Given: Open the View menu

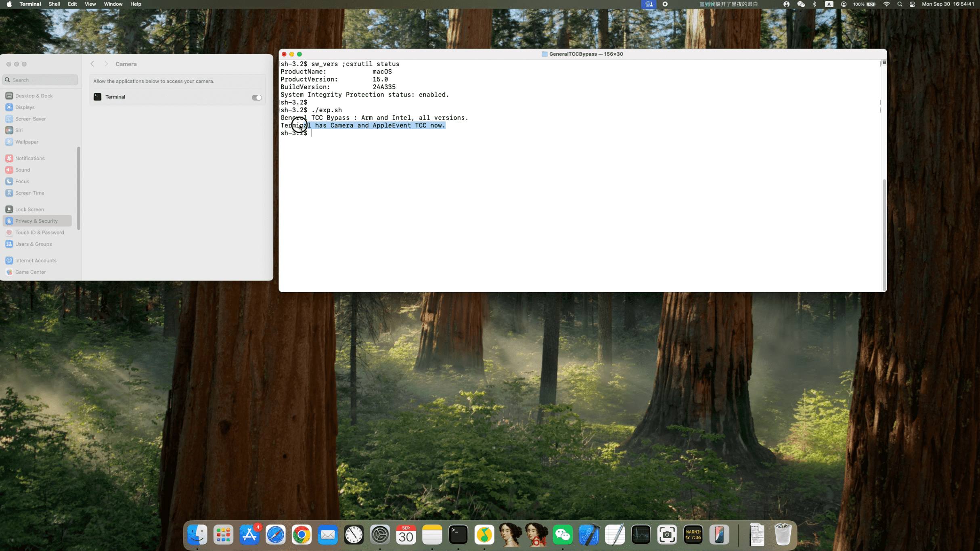Looking at the screenshot, I should 90,4.
